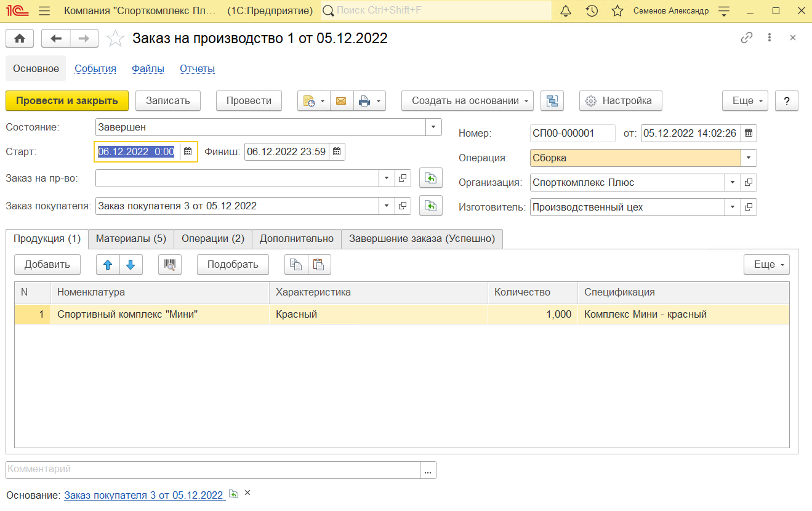
Task: Open help question mark button
Action: pos(787,101)
